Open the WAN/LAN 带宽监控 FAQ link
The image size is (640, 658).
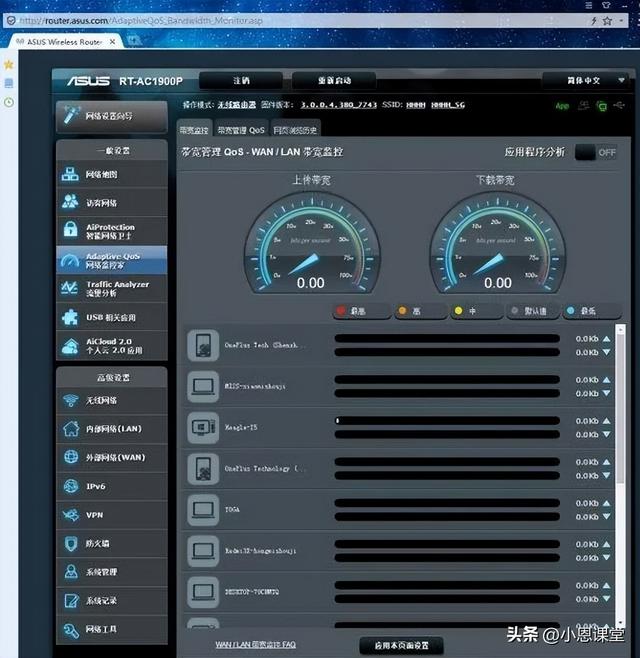coord(256,644)
